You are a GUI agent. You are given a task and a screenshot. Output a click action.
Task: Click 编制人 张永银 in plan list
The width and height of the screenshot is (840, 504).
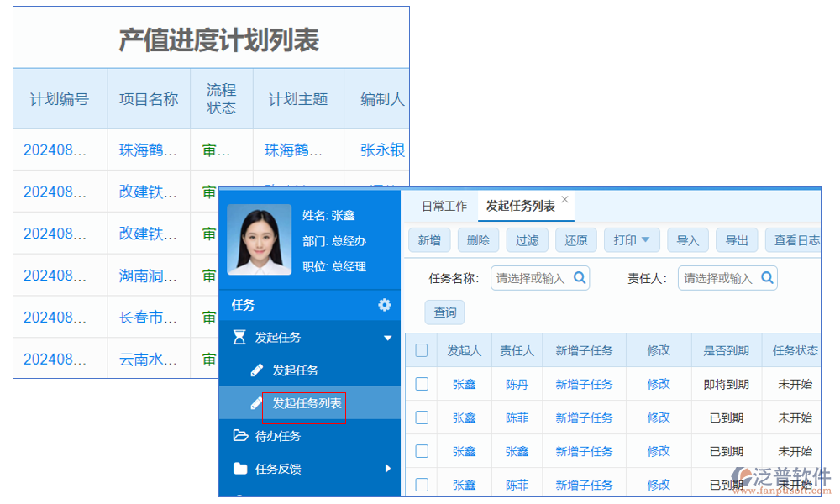pos(382,150)
